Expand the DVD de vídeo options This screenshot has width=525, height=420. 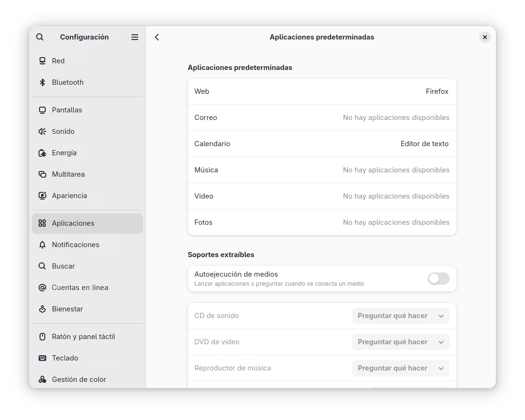(x=400, y=341)
